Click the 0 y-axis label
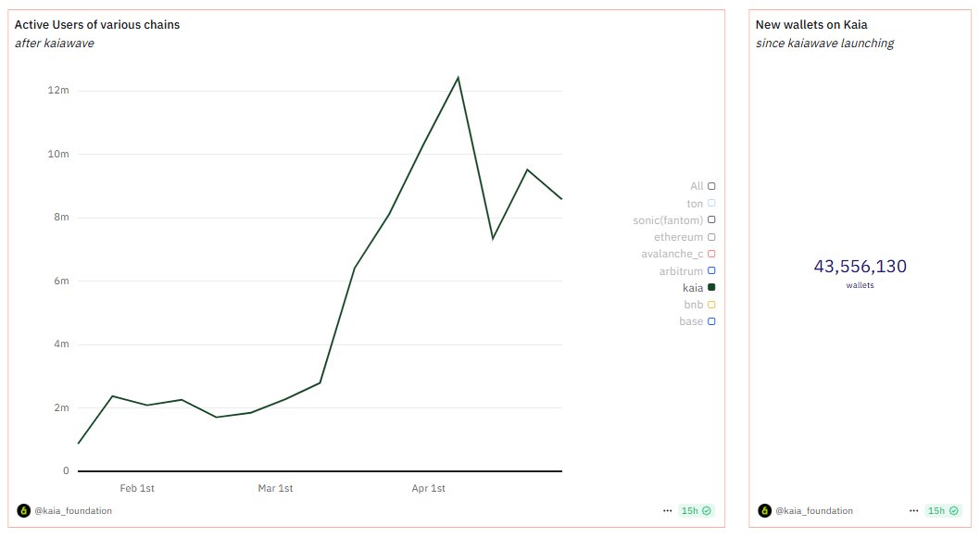 (66, 470)
